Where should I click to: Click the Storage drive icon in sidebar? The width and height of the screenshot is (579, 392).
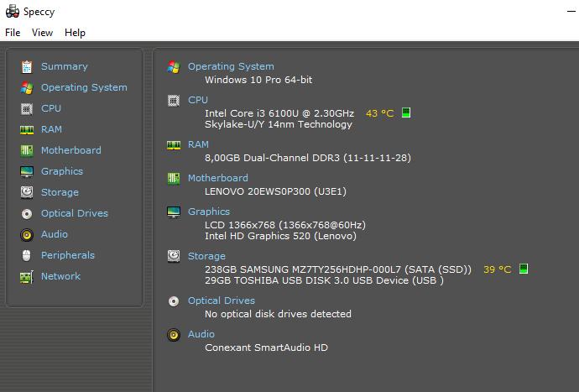(x=26, y=192)
